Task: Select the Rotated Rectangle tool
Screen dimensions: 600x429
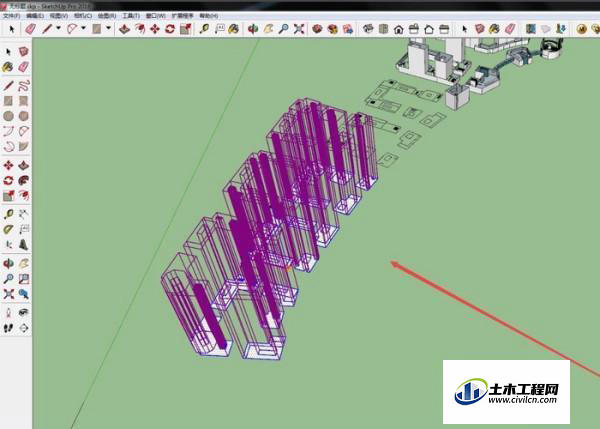Action: coord(24,101)
